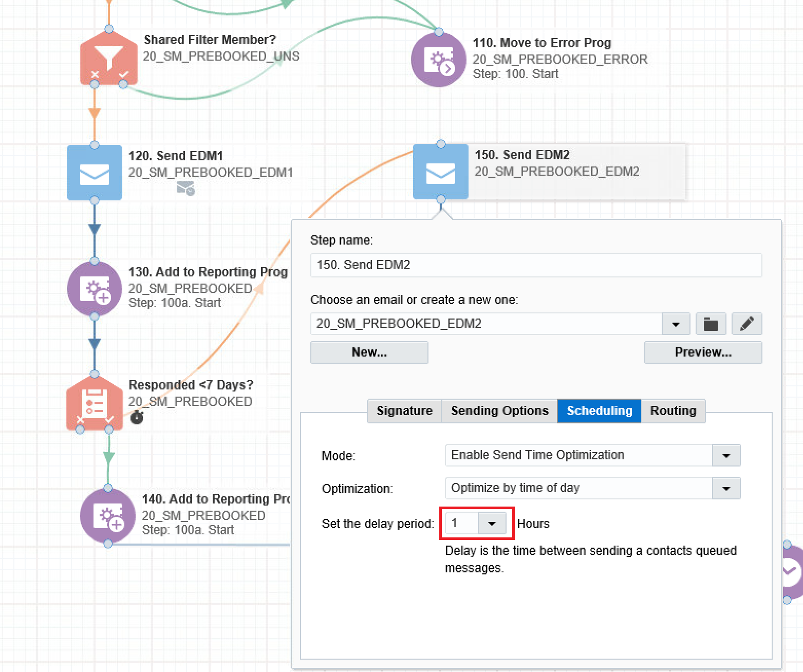The height and width of the screenshot is (672, 803).
Task: Click the pencil edit email icon
Action: pyautogui.click(x=747, y=324)
